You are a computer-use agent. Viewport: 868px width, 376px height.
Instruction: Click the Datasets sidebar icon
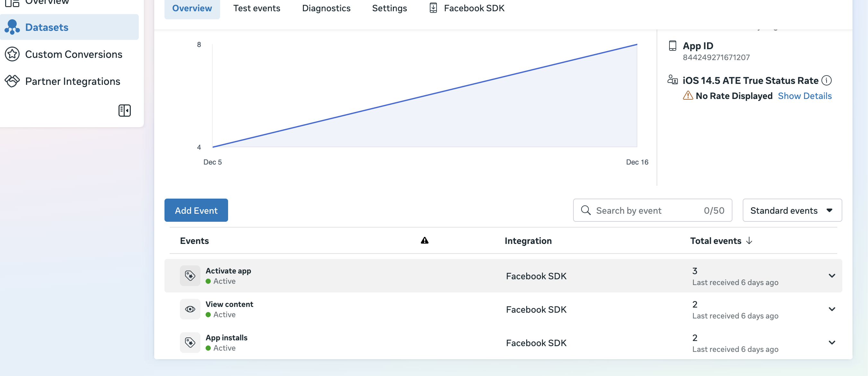(12, 27)
